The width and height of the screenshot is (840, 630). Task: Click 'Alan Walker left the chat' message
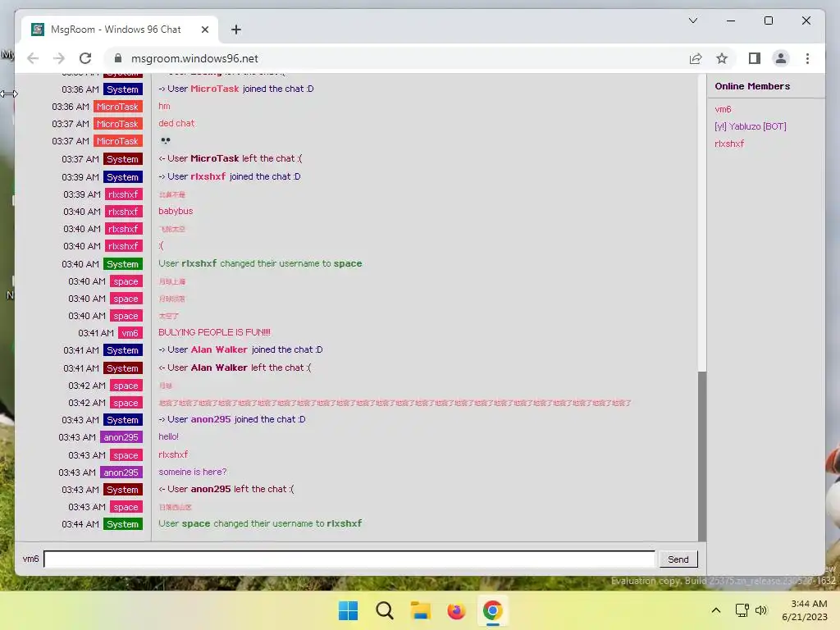click(235, 367)
